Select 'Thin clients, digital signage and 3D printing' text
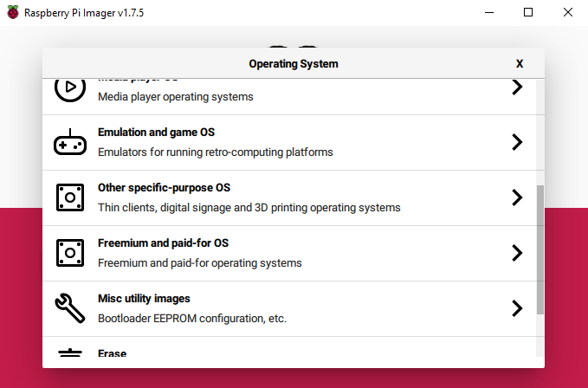The image size is (588, 388). [x=203, y=207]
